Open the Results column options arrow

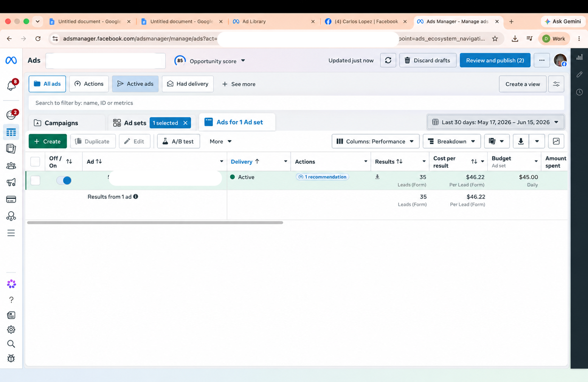tap(424, 162)
